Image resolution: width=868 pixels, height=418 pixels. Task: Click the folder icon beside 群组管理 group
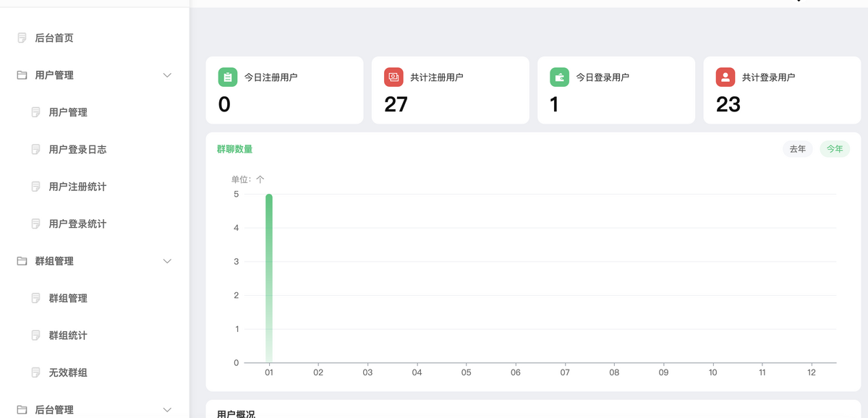coord(22,261)
